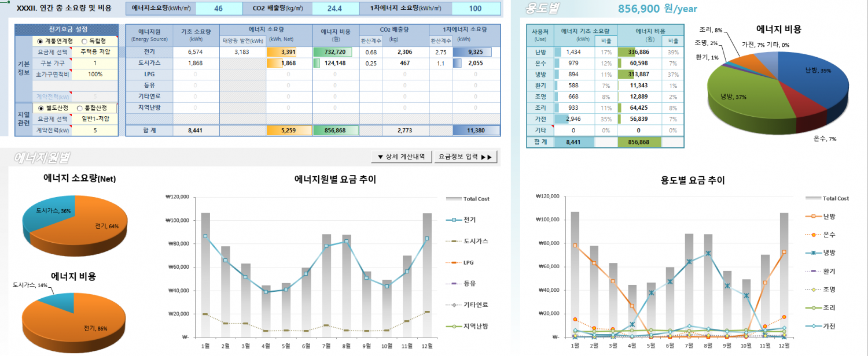Click the 냉방 legend marker in 용도별 chart

tap(813, 253)
